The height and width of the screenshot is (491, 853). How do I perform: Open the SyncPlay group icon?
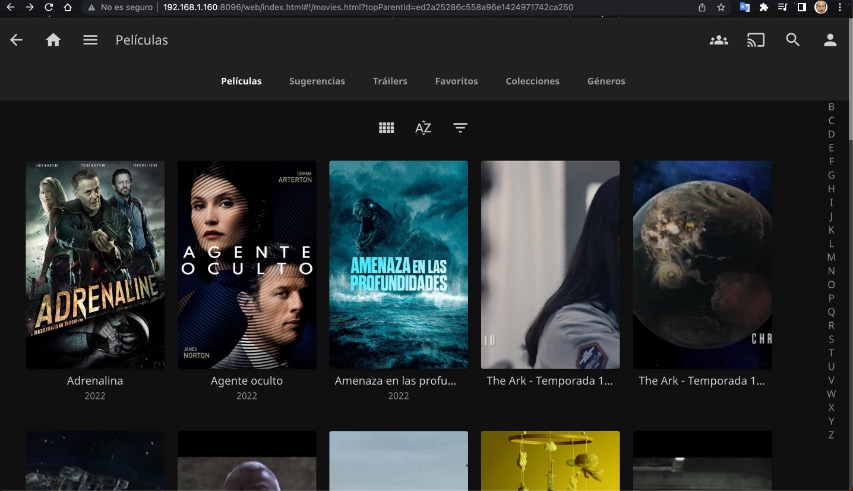(719, 40)
